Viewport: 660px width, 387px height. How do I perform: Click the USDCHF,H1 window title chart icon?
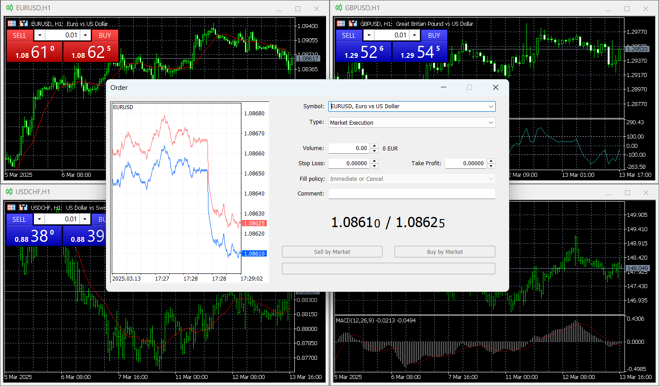[x=9, y=192]
